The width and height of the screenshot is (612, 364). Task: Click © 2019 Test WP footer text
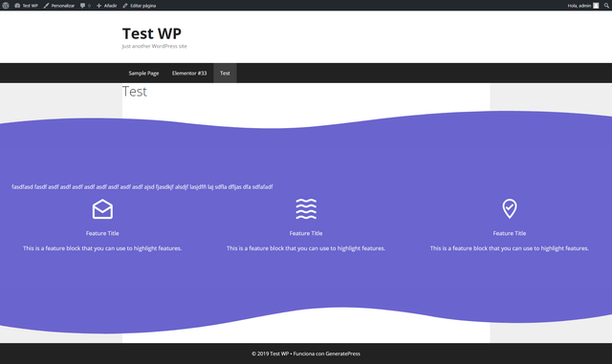pos(270,353)
